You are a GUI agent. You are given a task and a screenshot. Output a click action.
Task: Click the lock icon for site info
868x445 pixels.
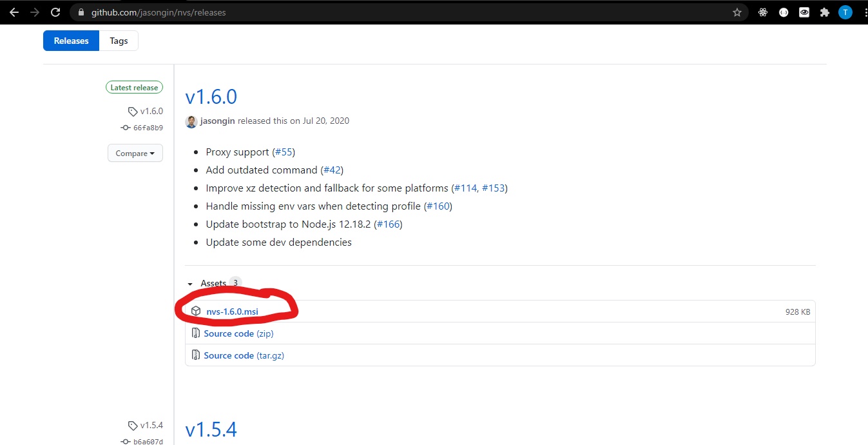pyautogui.click(x=81, y=12)
